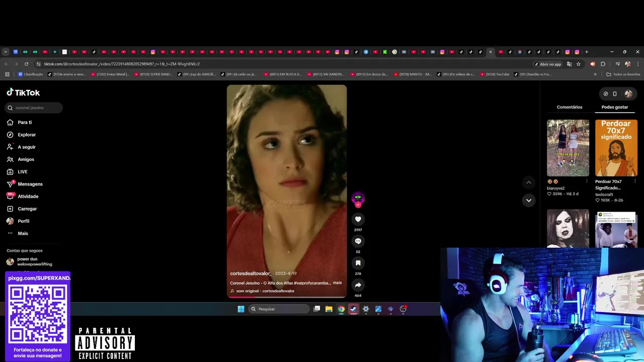The image size is (644, 362).
Task: Bookmark this page with the star icon
Action: [x=579, y=64]
